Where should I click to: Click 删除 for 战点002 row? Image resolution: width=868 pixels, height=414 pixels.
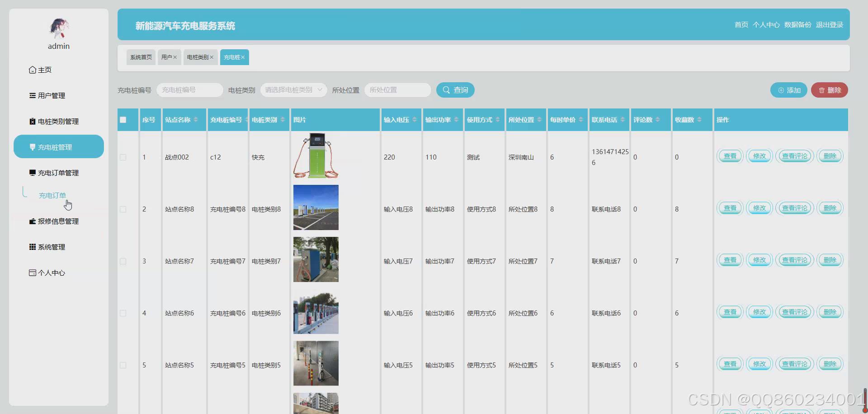[830, 156]
